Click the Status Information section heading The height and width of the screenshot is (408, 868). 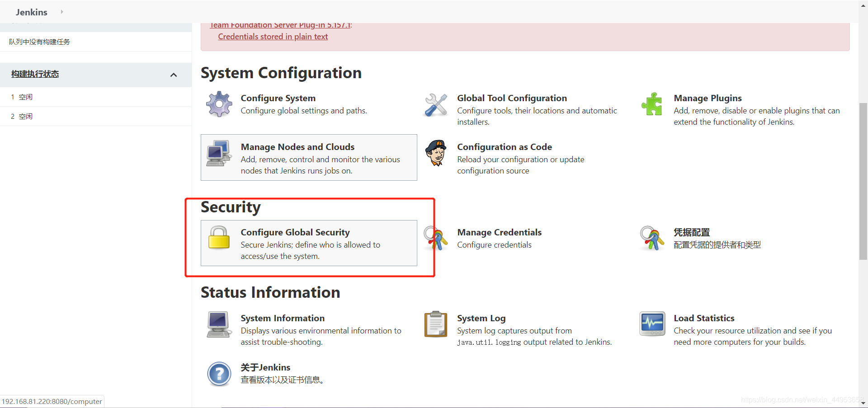click(x=270, y=292)
